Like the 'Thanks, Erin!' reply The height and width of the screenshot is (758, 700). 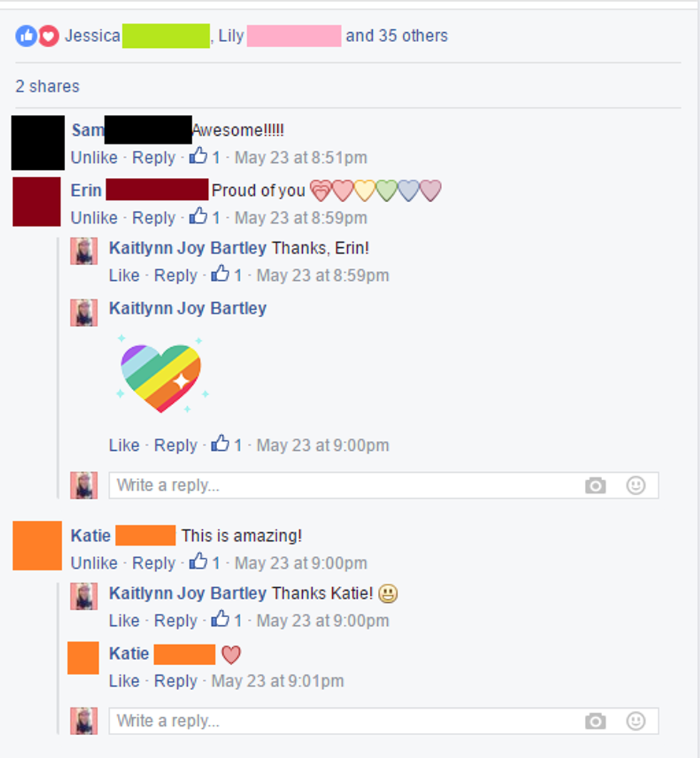[124, 276]
